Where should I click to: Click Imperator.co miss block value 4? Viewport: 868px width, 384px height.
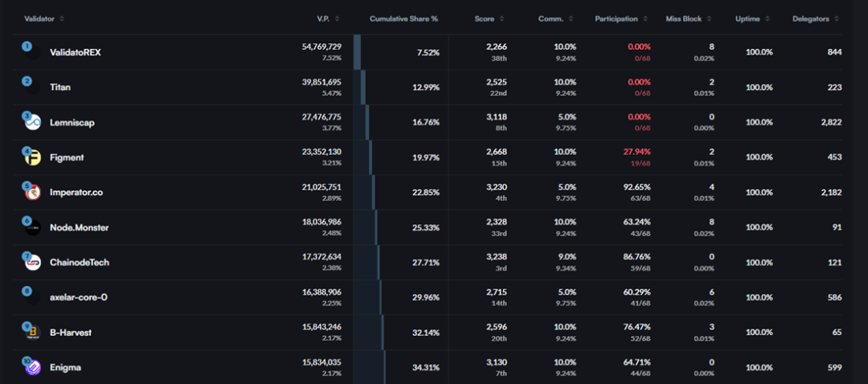(x=711, y=187)
